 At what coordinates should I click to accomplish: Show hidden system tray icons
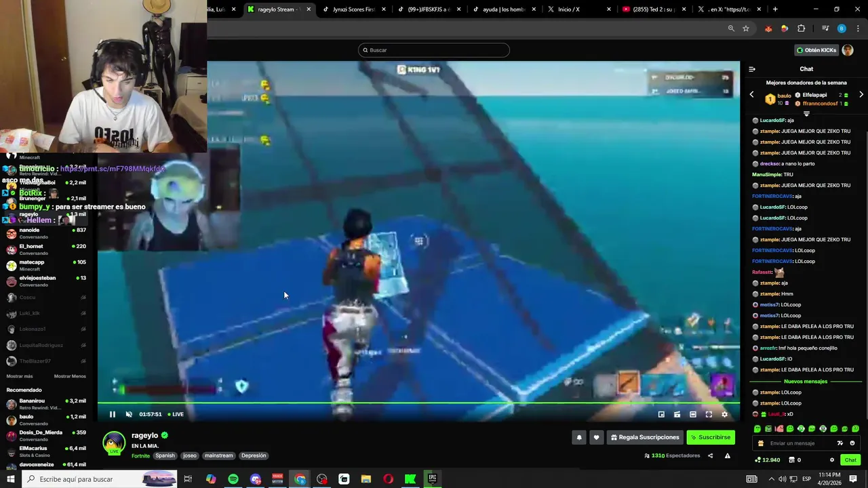[x=771, y=479]
